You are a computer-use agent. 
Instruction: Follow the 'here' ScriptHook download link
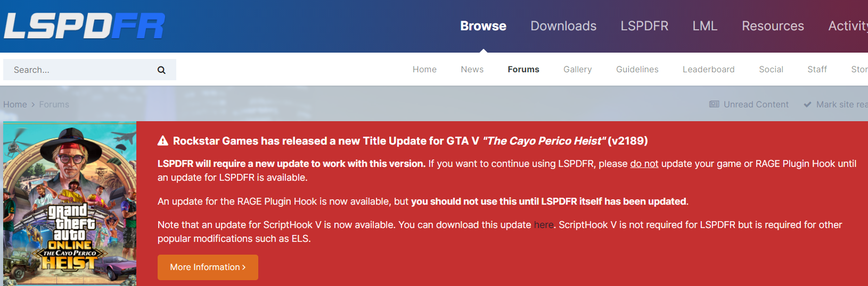tap(543, 225)
